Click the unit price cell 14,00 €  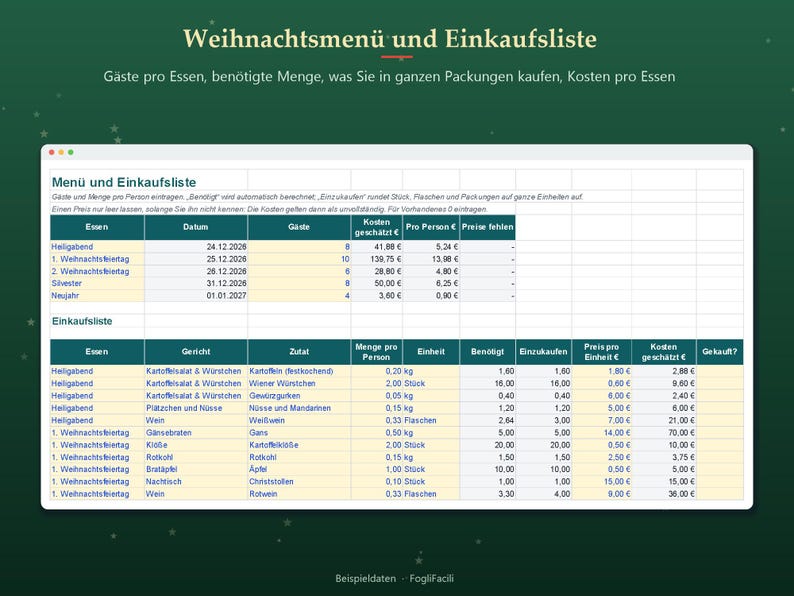pyautogui.click(x=602, y=432)
